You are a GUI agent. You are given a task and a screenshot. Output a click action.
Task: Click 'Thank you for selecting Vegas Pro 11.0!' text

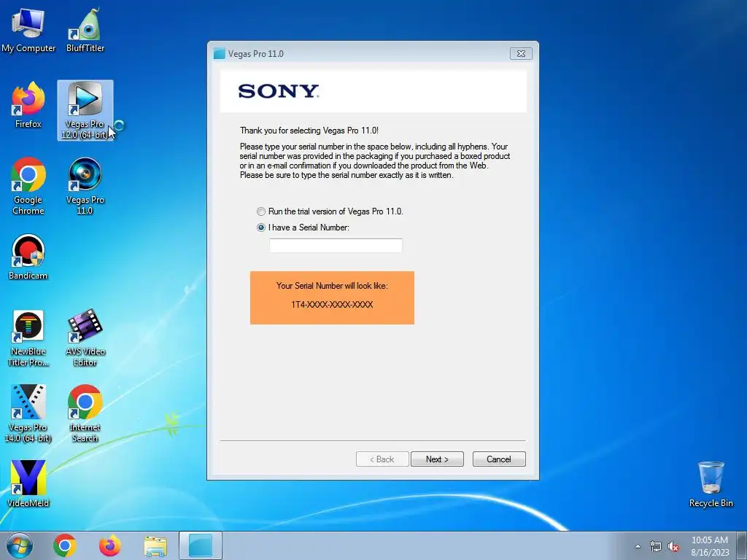(x=309, y=131)
